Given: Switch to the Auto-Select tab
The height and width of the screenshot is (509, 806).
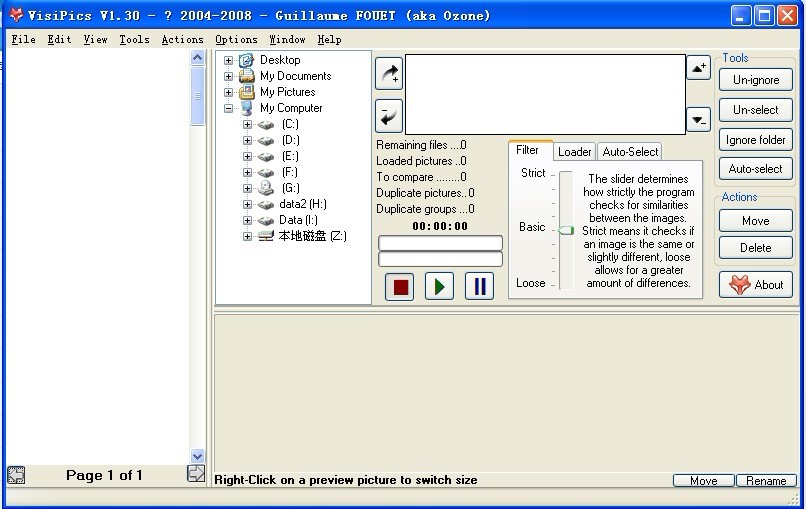Looking at the screenshot, I should pos(630,152).
